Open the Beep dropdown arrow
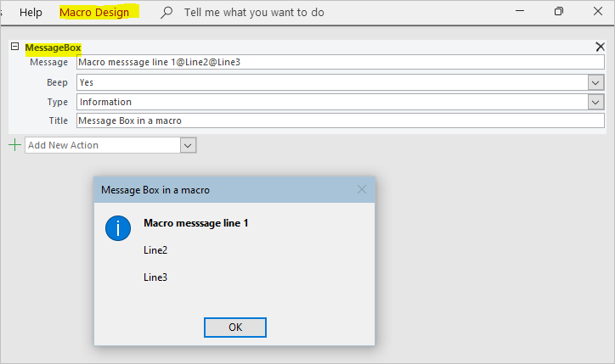 coord(595,82)
